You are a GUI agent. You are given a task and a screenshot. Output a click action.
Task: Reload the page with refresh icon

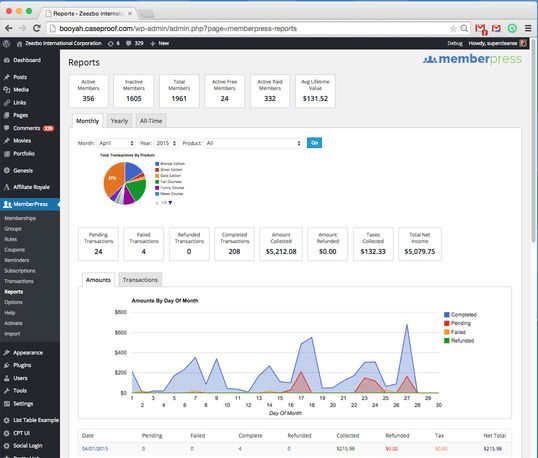37,28
